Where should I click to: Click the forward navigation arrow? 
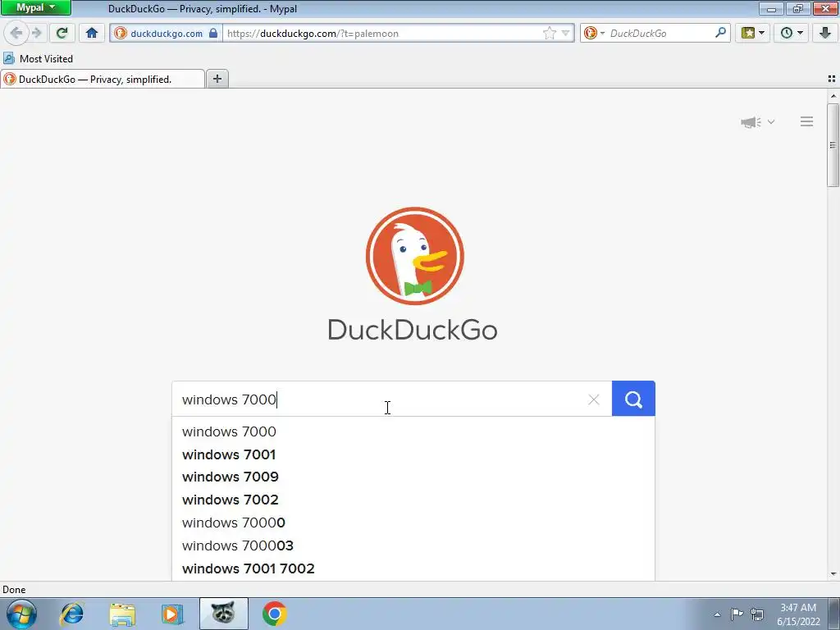point(36,33)
